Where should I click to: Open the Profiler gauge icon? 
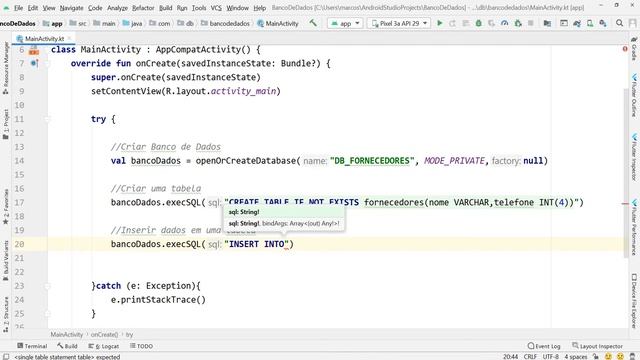pos(504,23)
